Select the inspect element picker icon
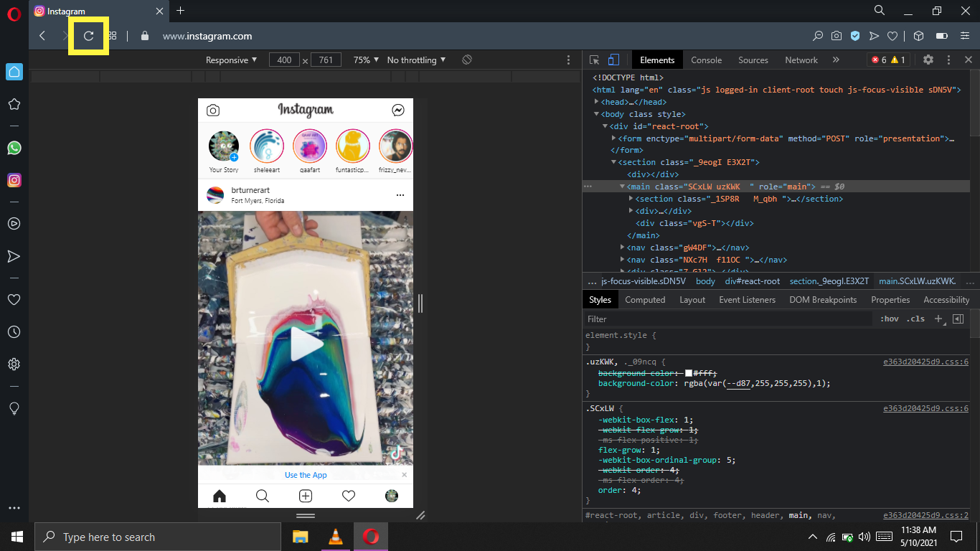Screen dimensions: 980x551 (x=595, y=60)
